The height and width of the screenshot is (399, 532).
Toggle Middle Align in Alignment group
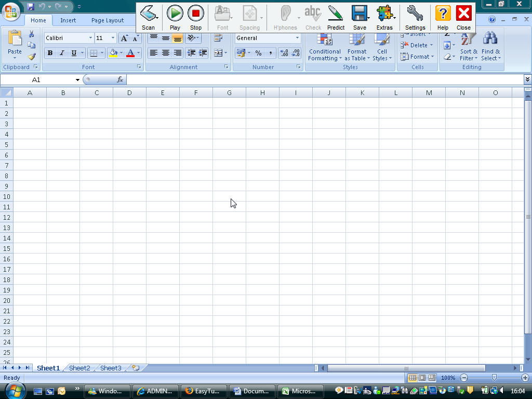coord(166,38)
